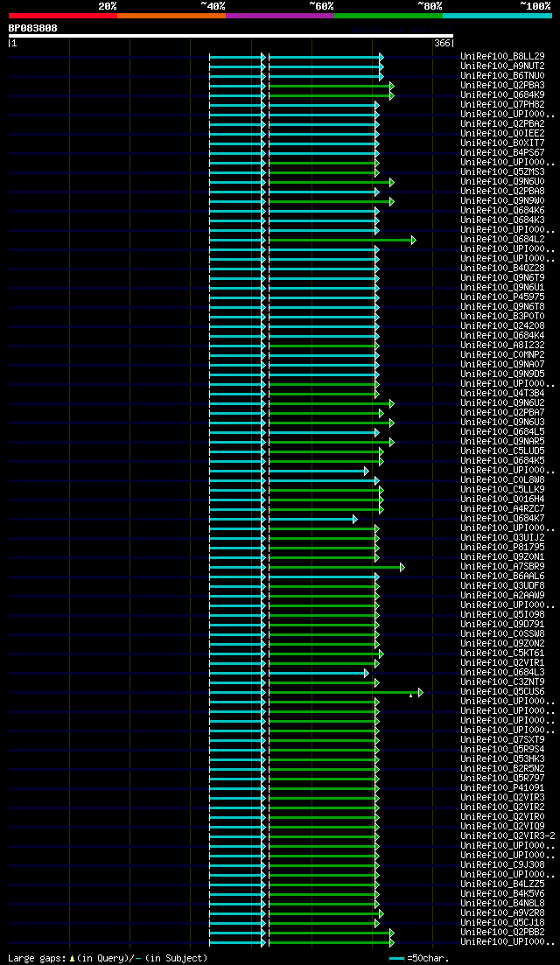Open the UniRef100_C5KT61 hit
The width and height of the screenshot is (560, 965).
[x=502, y=653]
